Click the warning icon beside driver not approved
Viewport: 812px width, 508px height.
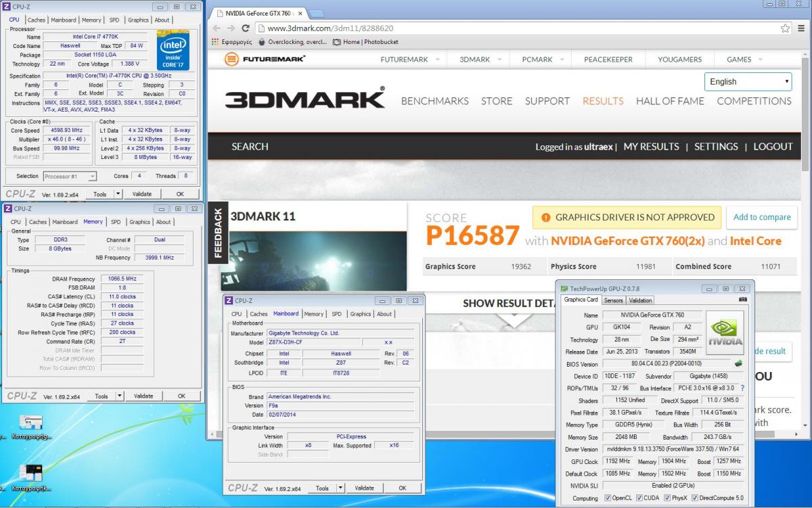[546, 217]
